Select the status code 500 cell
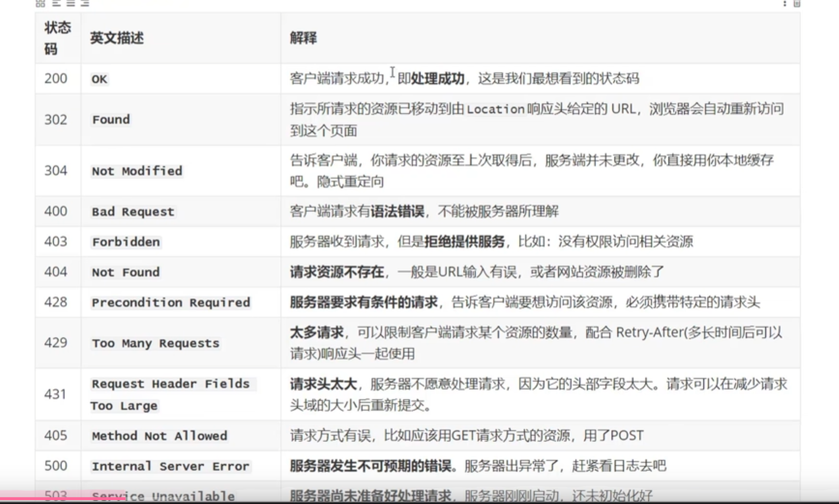The width and height of the screenshot is (839, 504). 58,466
